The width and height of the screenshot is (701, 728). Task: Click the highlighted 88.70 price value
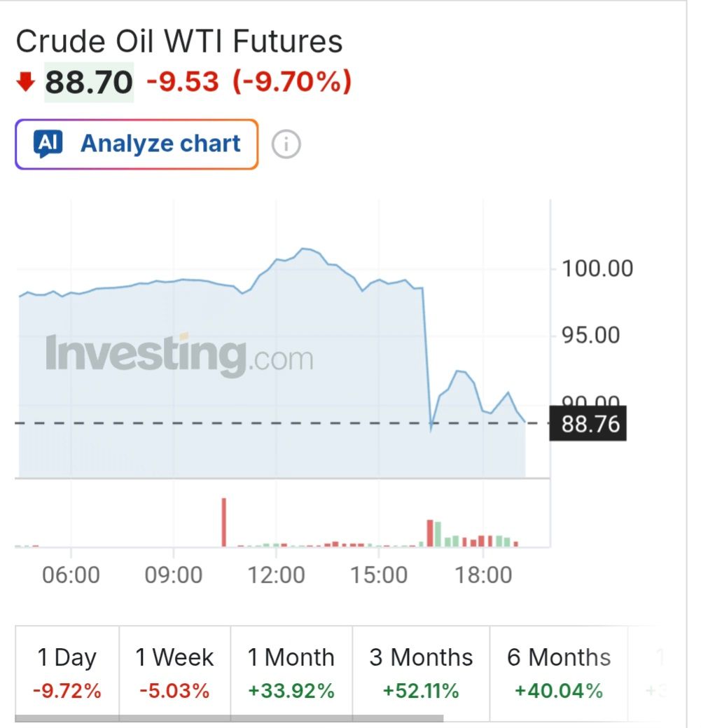pos(89,83)
